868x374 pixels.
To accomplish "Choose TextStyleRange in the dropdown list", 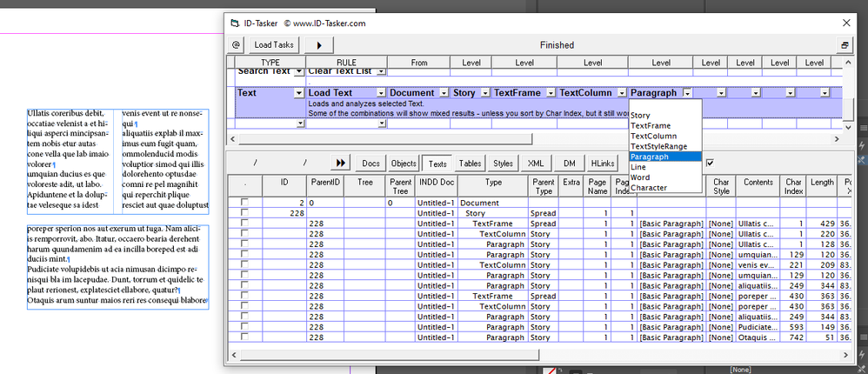I will 658,146.
